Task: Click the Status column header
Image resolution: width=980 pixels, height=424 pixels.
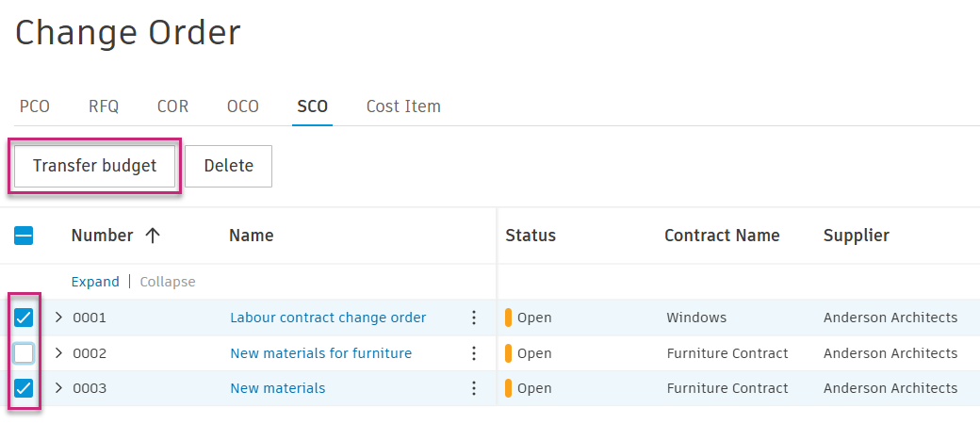Action: pyautogui.click(x=531, y=236)
